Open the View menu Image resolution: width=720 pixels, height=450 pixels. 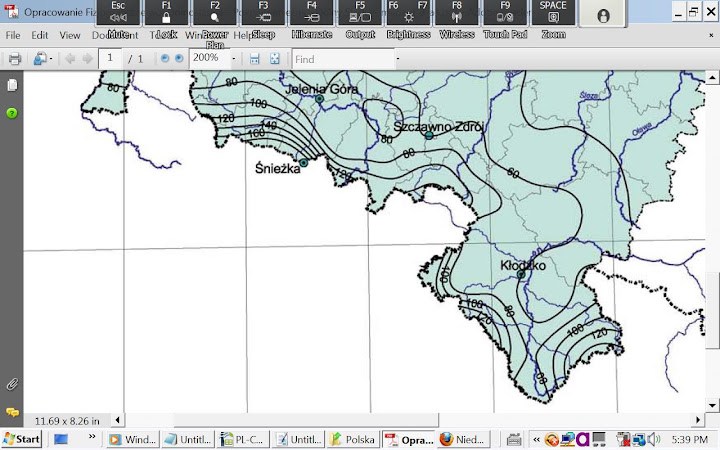click(x=70, y=35)
